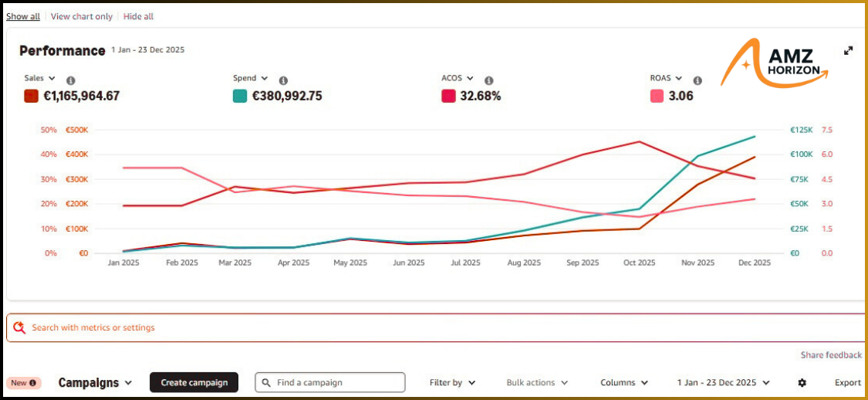Image resolution: width=868 pixels, height=400 pixels.
Task: Open the Bulk actions menu
Action: click(536, 383)
